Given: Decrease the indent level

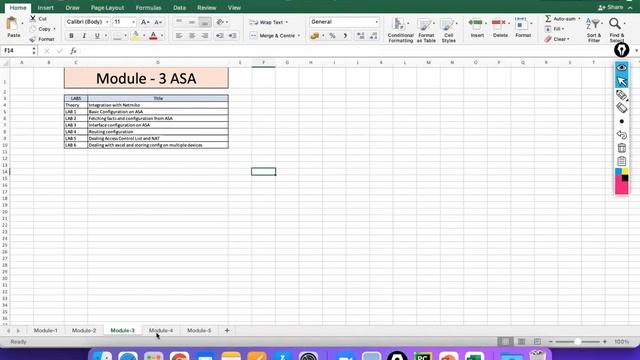Looking at the screenshot, I should (220, 36).
